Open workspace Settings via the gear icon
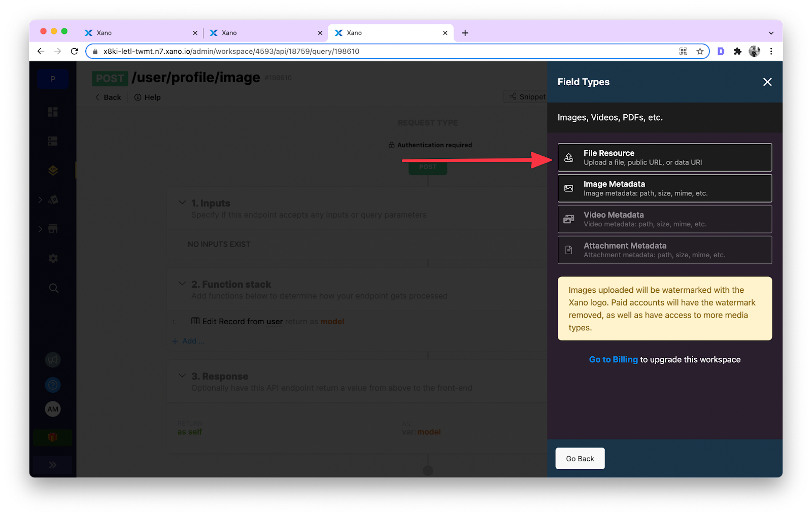 point(53,258)
